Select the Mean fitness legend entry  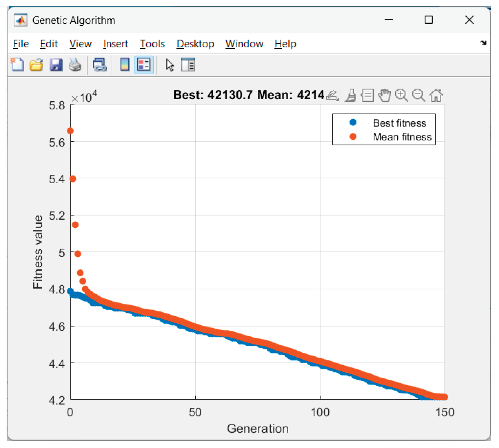coord(402,137)
